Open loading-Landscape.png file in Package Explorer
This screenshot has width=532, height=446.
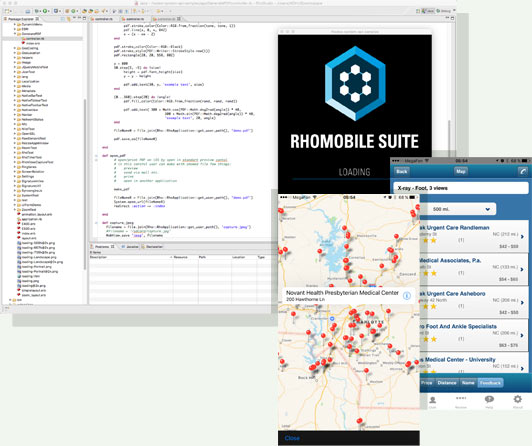coord(37,257)
